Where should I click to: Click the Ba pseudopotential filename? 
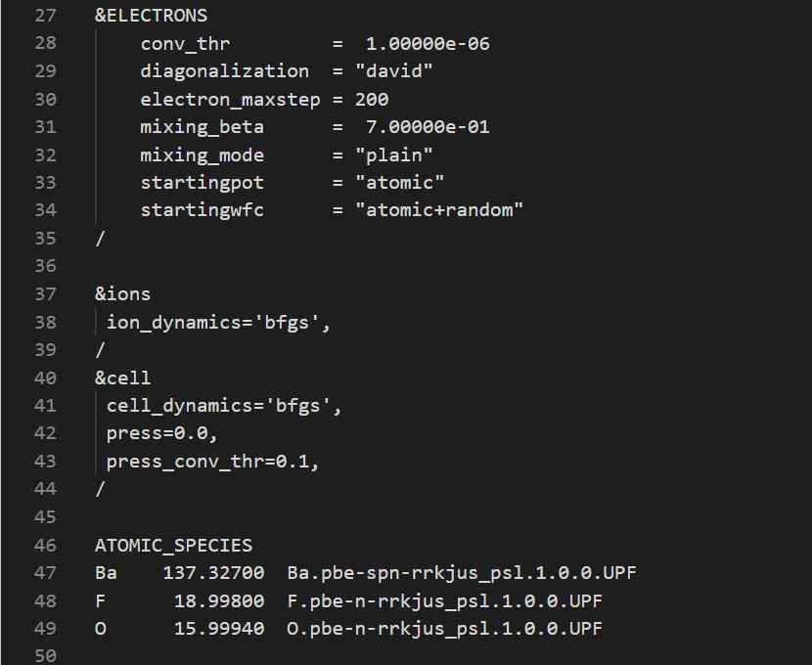pyautogui.click(x=462, y=573)
